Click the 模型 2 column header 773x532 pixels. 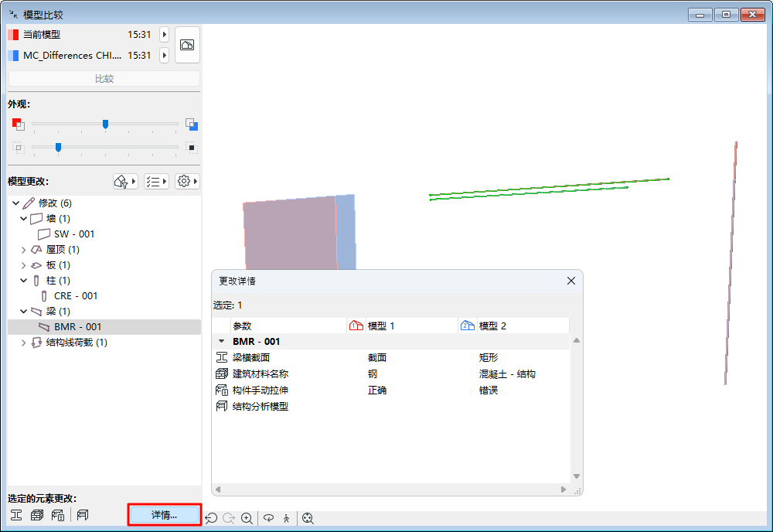click(x=514, y=326)
